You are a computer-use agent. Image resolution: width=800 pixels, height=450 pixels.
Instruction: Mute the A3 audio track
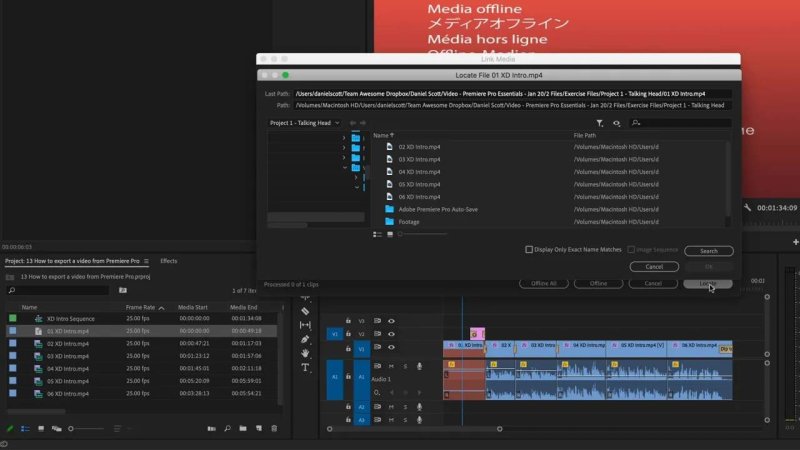(x=391, y=420)
